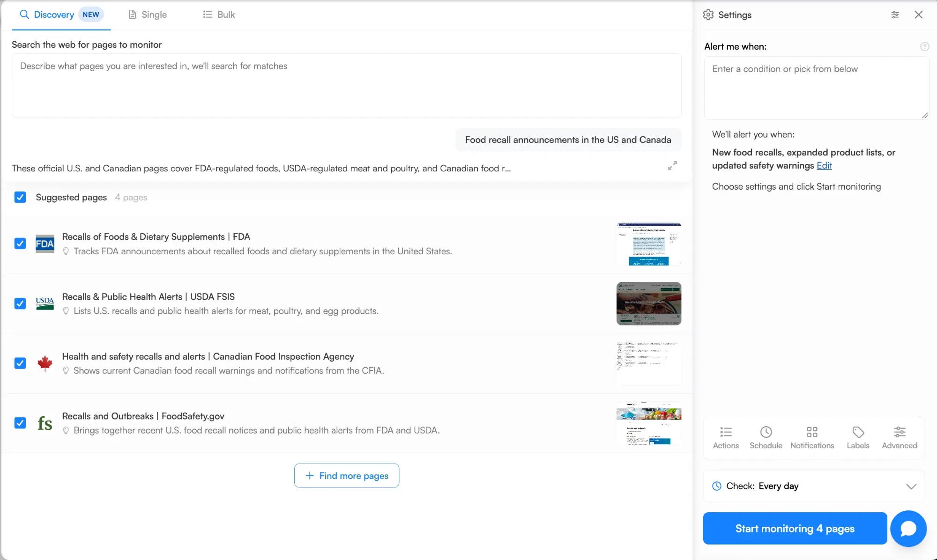Click Recalls of Foods & Dietary Supplements title
The width and height of the screenshot is (937, 560).
point(156,237)
